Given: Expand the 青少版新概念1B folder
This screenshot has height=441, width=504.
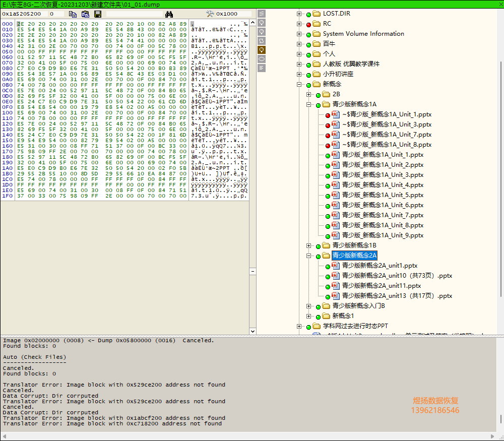Looking at the screenshot, I should 309,245.
